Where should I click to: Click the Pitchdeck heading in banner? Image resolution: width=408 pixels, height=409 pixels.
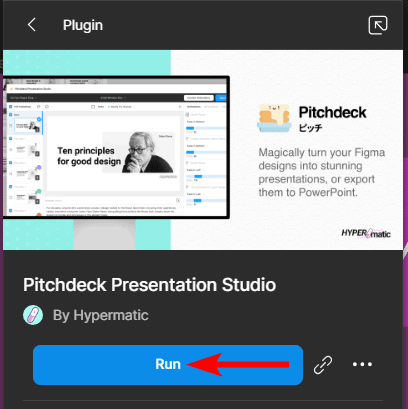tap(332, 112)
